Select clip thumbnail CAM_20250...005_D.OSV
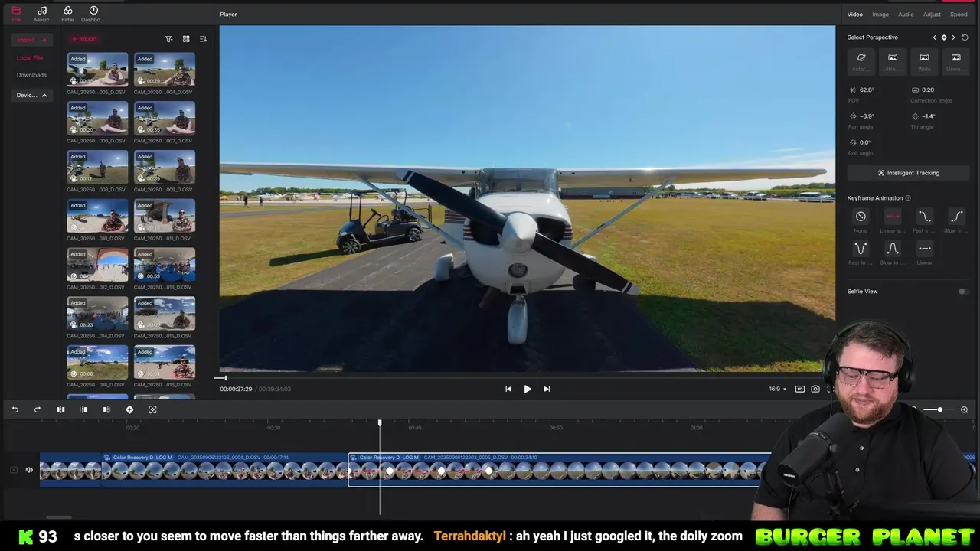The width and height of the screenshot is (980, 551). click(x=97, y=70)
